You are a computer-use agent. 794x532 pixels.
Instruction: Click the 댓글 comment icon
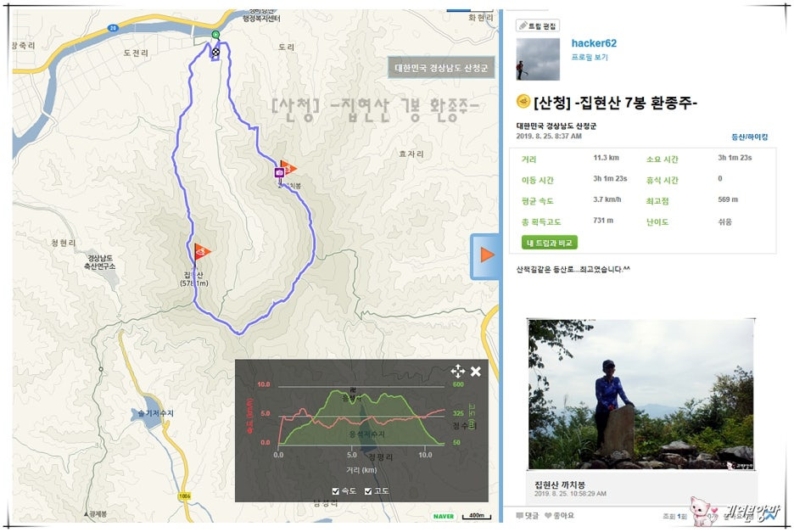519,515
